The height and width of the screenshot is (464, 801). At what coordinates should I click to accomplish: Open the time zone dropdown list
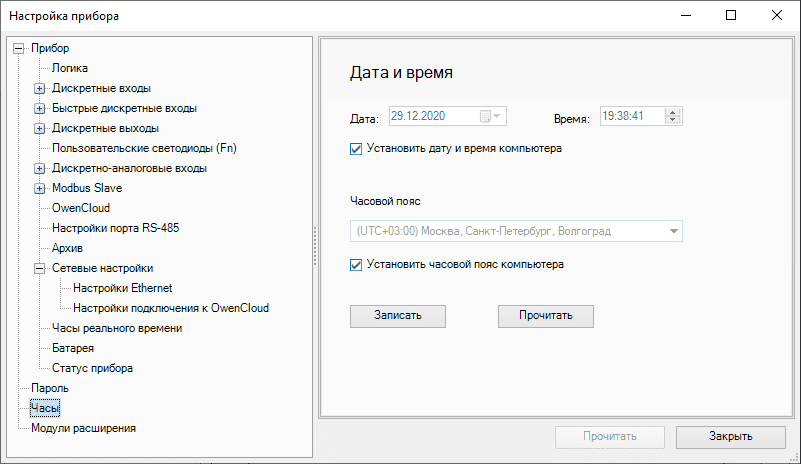click(x=674, y=232)
